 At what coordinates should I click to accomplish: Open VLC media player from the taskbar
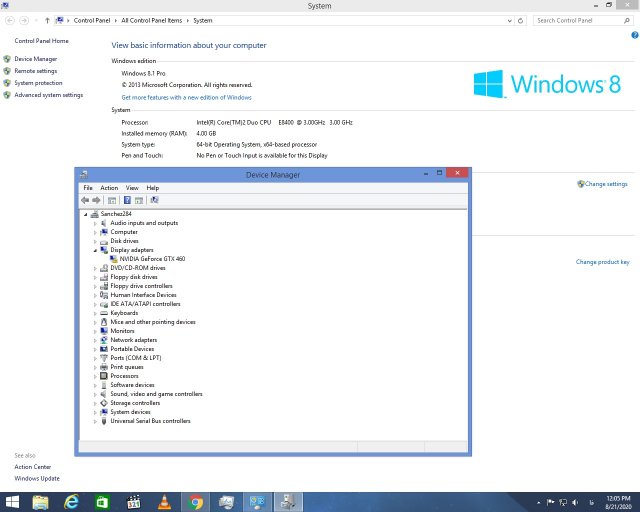click(x=163, y=501)
